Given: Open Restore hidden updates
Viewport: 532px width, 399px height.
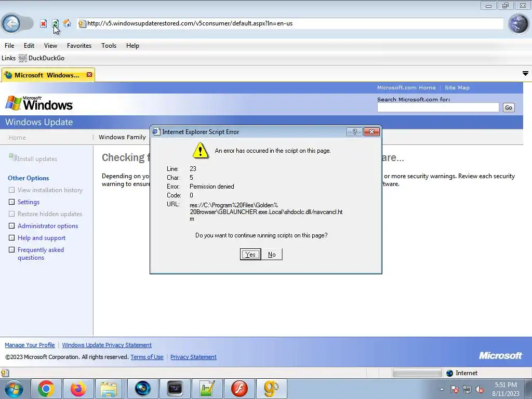Looking at the screenshot, I should pyautogui.click(x=50, y=214).
